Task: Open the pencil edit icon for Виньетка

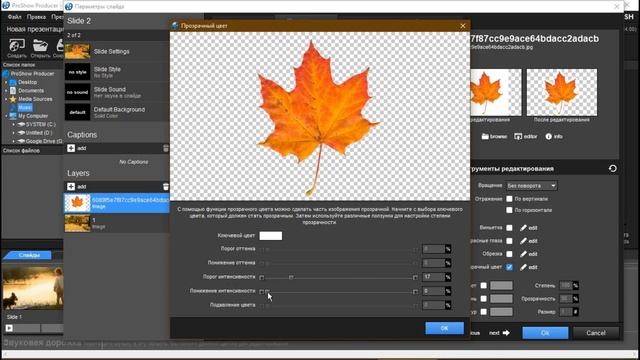Action: pyautogui.click(x=524, y=228)
